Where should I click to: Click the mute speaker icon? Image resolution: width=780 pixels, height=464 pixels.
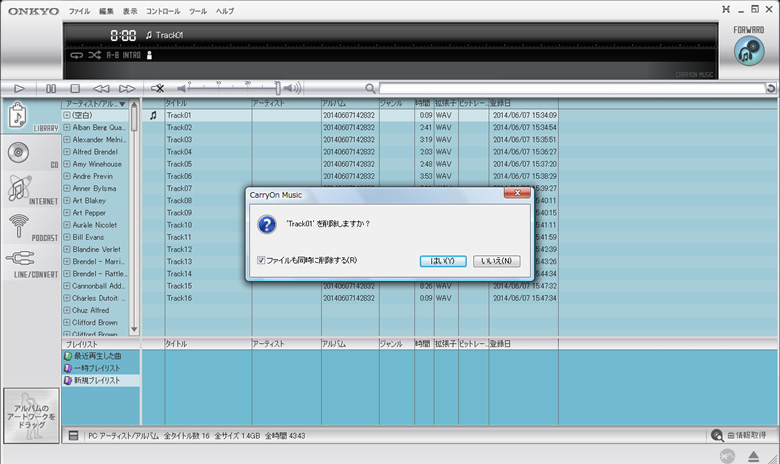158,89
